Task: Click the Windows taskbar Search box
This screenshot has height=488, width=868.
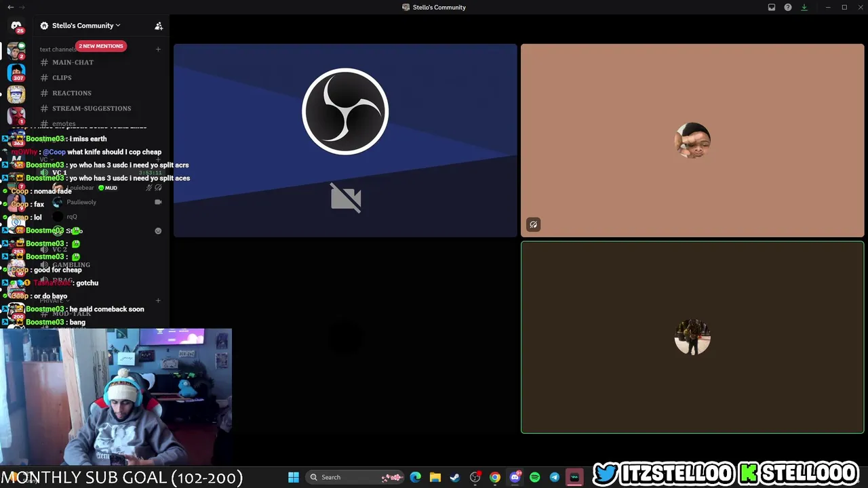Action: (355, 477)
